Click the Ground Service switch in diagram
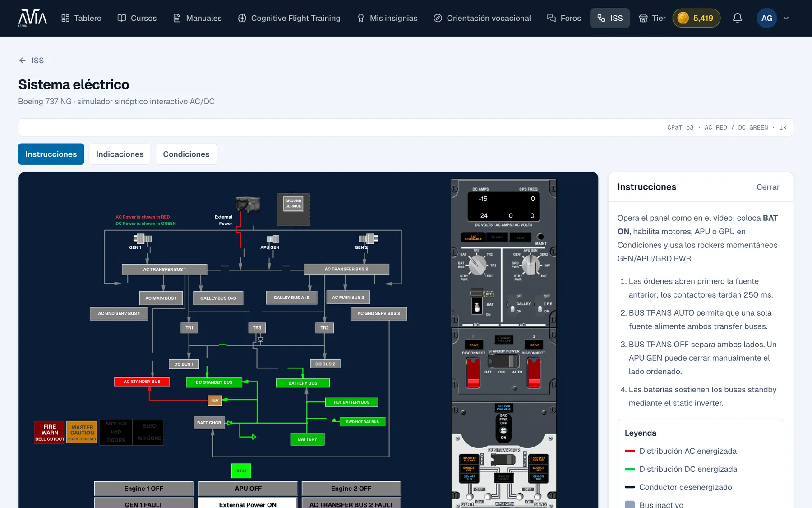The width and height of the screenshot is (812, 508). [x=293, y=204]
